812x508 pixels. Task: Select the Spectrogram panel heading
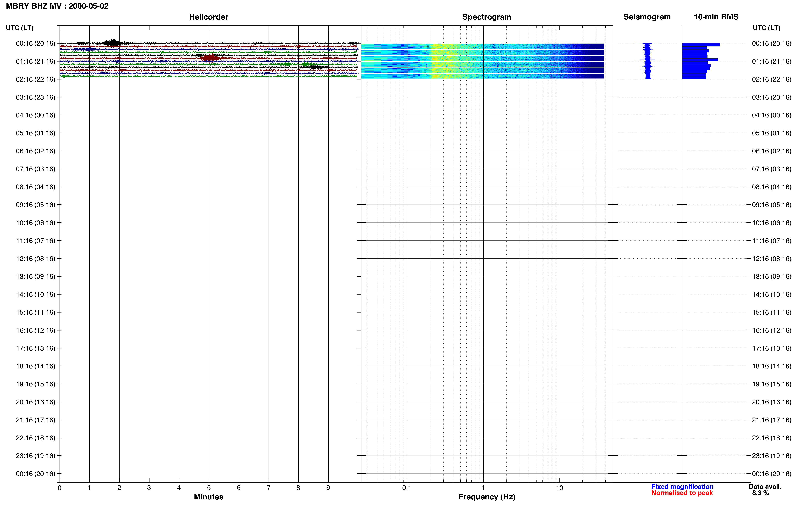coord(487,17)
